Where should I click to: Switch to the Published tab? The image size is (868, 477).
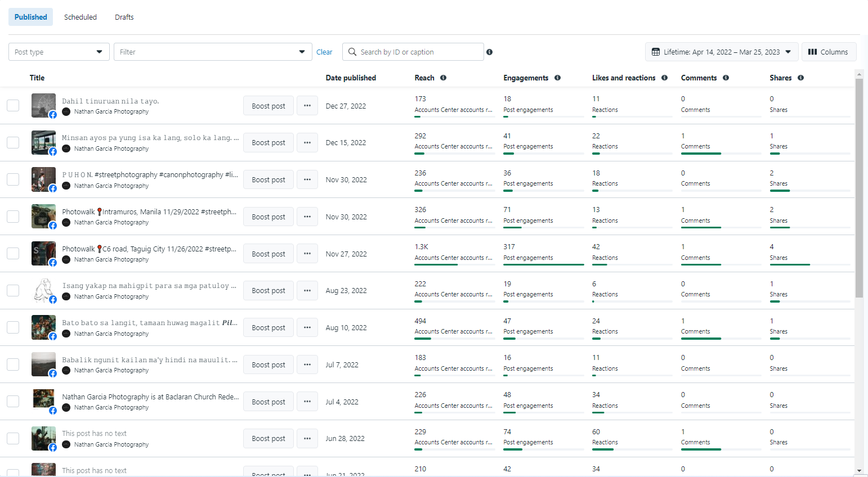click(x=31, y=17)
